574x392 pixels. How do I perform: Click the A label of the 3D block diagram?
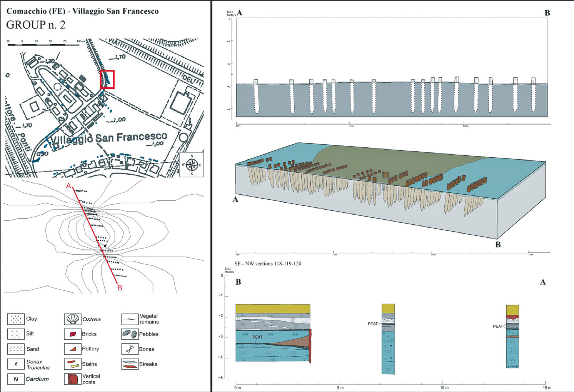[235, 200]
